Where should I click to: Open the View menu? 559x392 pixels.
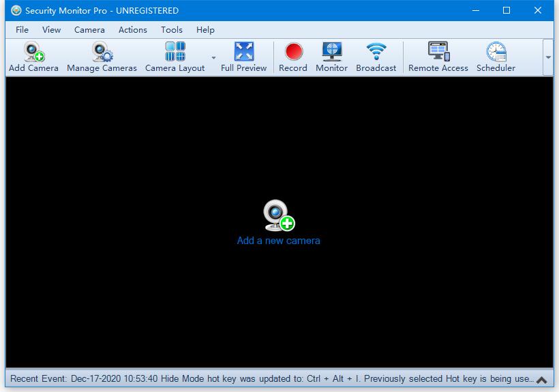click(52, 30)
